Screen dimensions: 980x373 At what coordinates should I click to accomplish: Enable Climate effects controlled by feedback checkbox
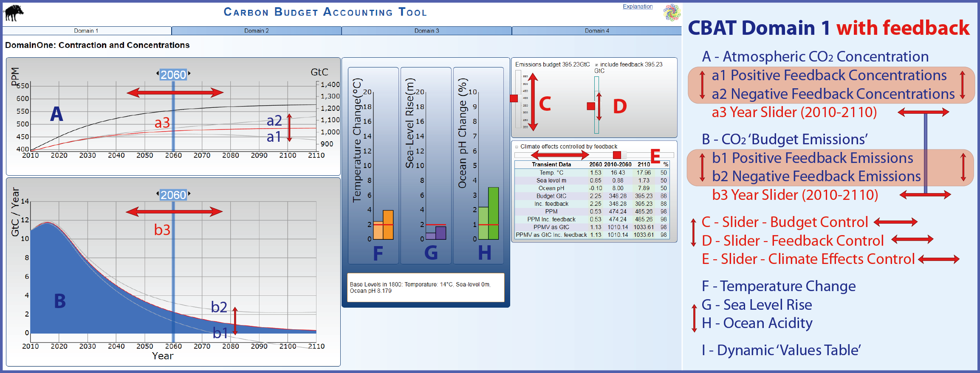tap(517, 147)
